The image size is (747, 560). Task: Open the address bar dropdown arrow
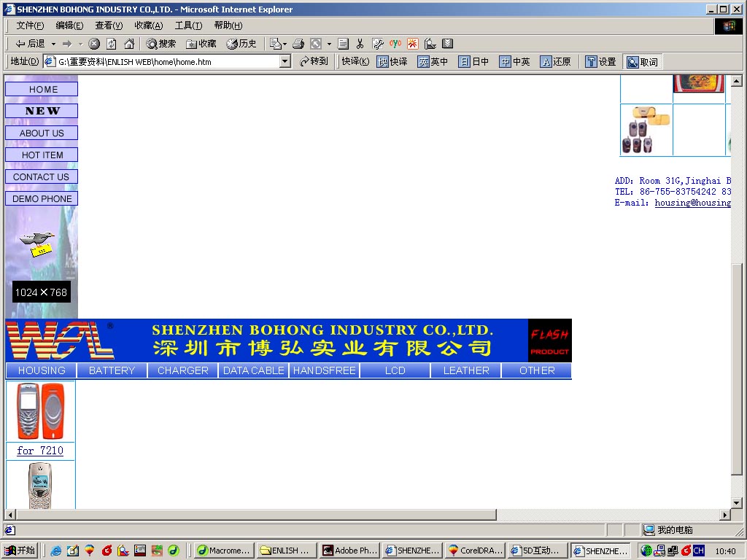(285, 62)
